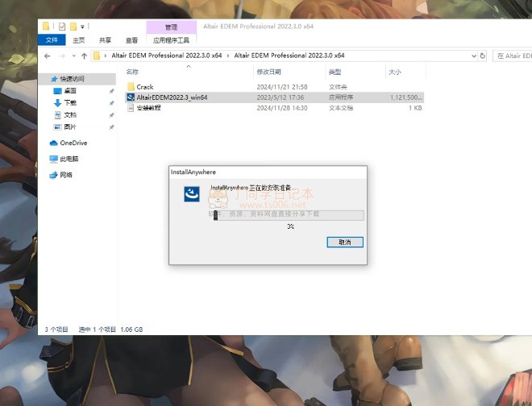Screen dimensions: 532x406
Task: Expand the address bar history dropdown
Action: (x=474, y=56)
